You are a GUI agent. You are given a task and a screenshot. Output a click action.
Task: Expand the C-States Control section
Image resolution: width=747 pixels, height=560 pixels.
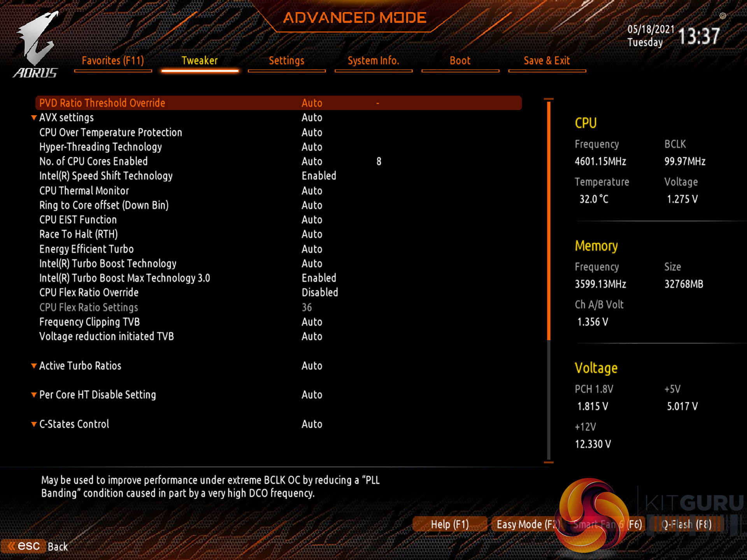(x=74, y=424)
